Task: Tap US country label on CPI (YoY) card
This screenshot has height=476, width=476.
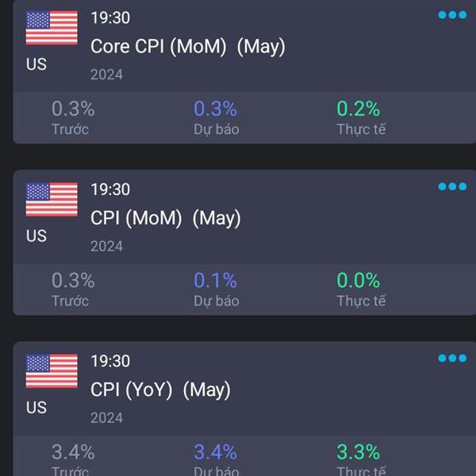Action: tap(36, 408)
